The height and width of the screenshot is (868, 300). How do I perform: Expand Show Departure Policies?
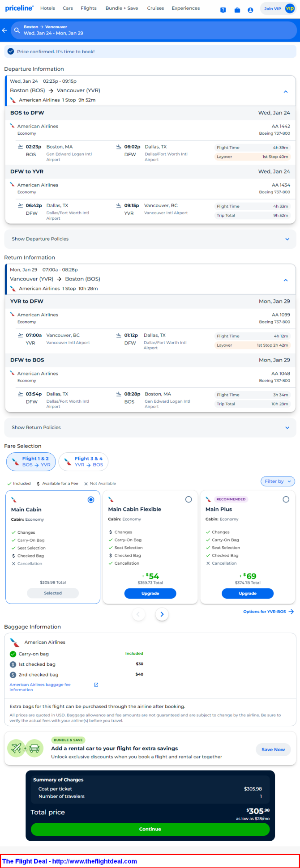(x=150, y=239)
